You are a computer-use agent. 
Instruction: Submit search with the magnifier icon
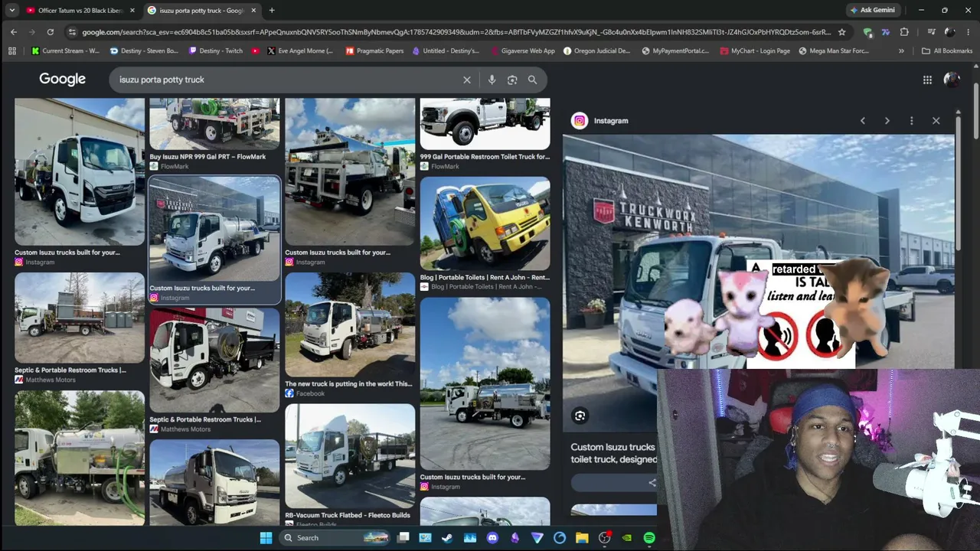(x=532, y=80)
